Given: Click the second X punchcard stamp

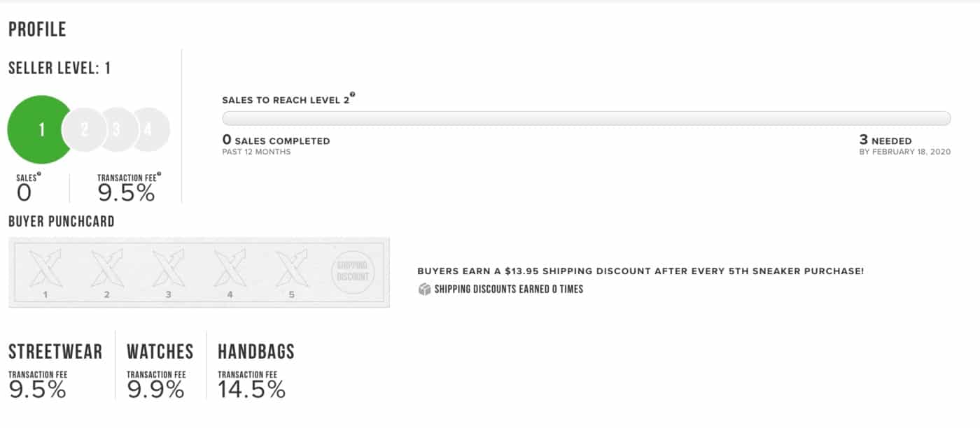Looking at the screenshot, I should (107, 268).
